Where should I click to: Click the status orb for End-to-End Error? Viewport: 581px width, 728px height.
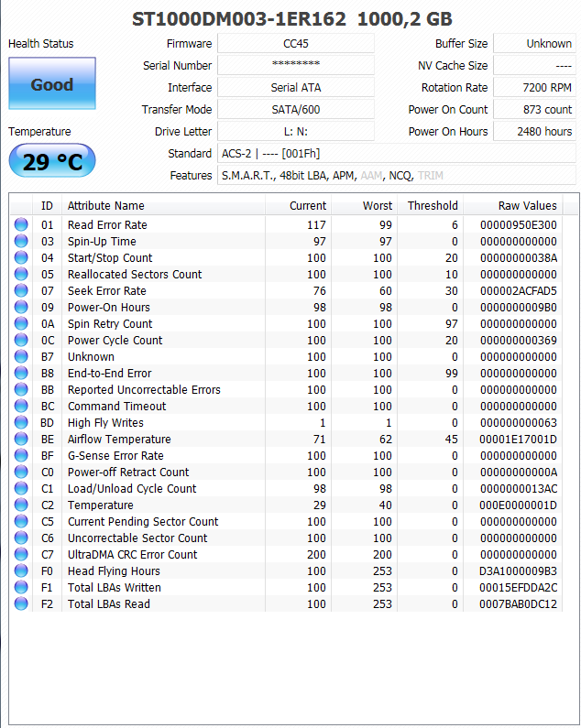point(21,373)
